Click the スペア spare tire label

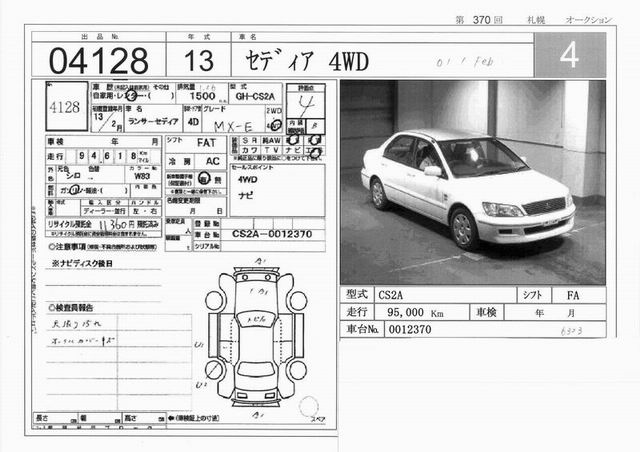pos(318,419)
